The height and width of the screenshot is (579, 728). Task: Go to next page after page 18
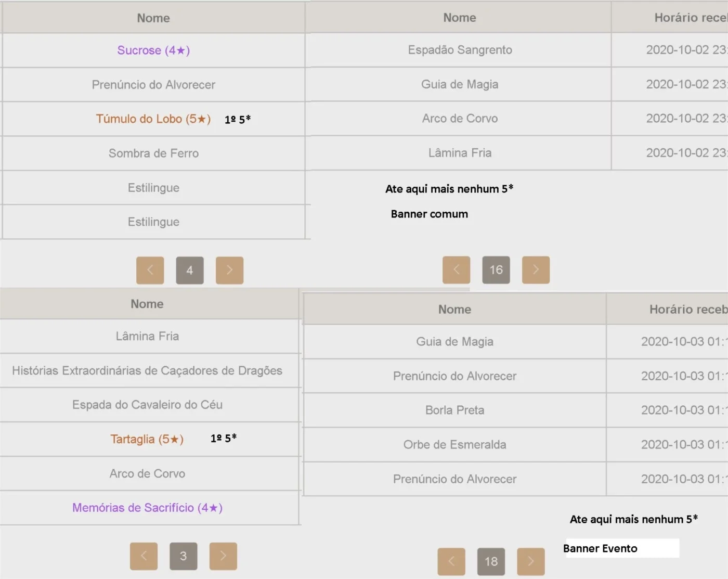click(x=531, y=562)
